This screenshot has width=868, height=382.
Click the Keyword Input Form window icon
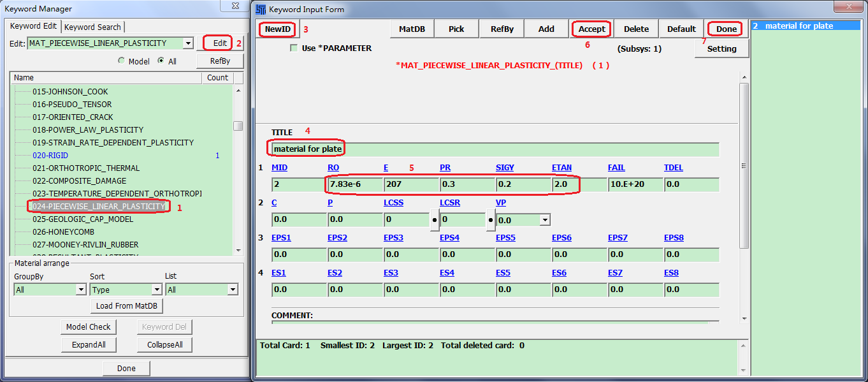[x=261, y=9]
